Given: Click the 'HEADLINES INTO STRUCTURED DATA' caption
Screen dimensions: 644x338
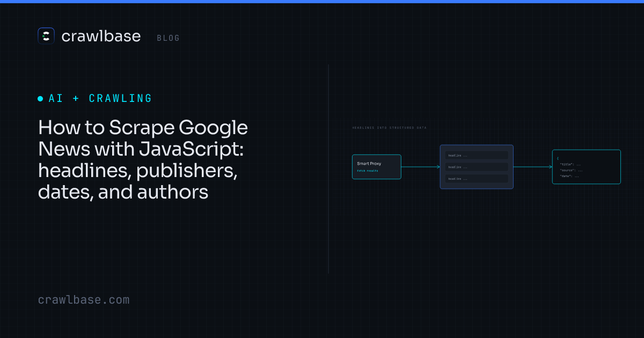Looking at the screenshot, I should (x=389, y=128).
